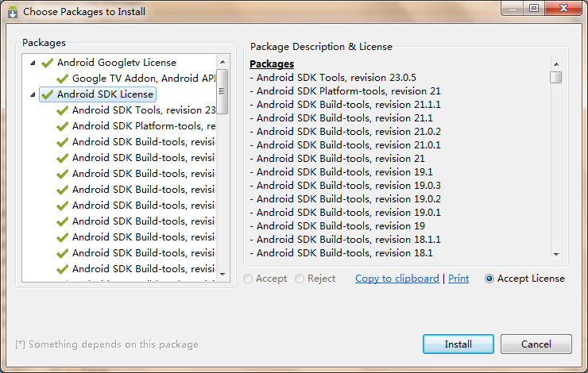This screenshot has width=588, height=373.
Task: Click the Packages list scrollbar thumb
Action: (x=222, y=91)
